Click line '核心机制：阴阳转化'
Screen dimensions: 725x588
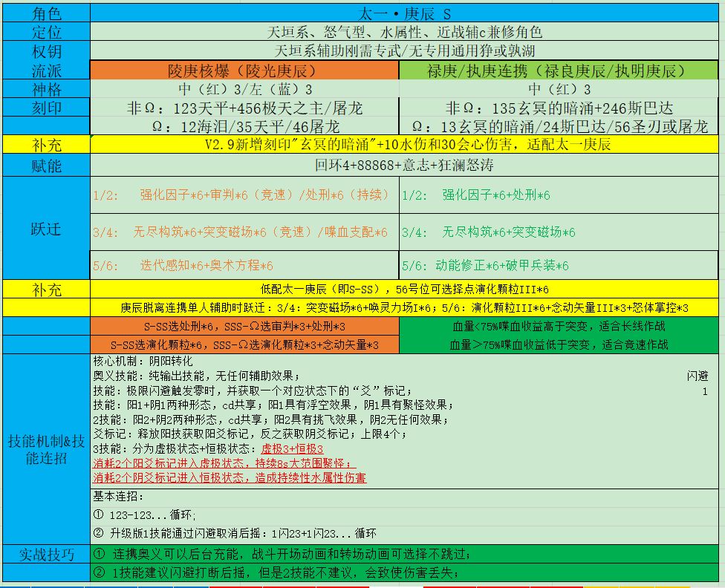click(x=143, y=361)
